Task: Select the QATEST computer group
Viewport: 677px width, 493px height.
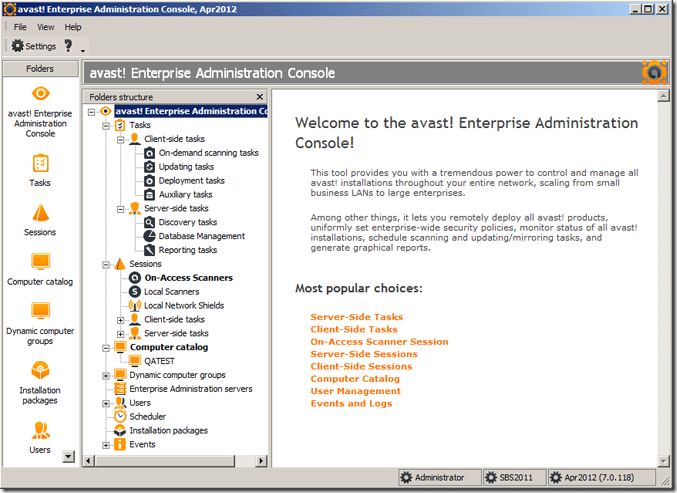Action: point(159,361)
